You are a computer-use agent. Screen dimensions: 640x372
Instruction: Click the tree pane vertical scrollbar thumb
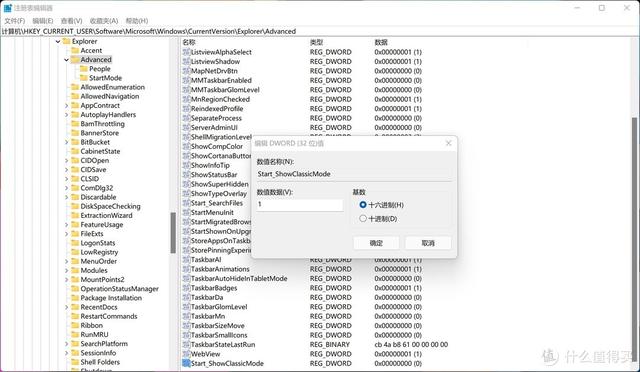173,233
